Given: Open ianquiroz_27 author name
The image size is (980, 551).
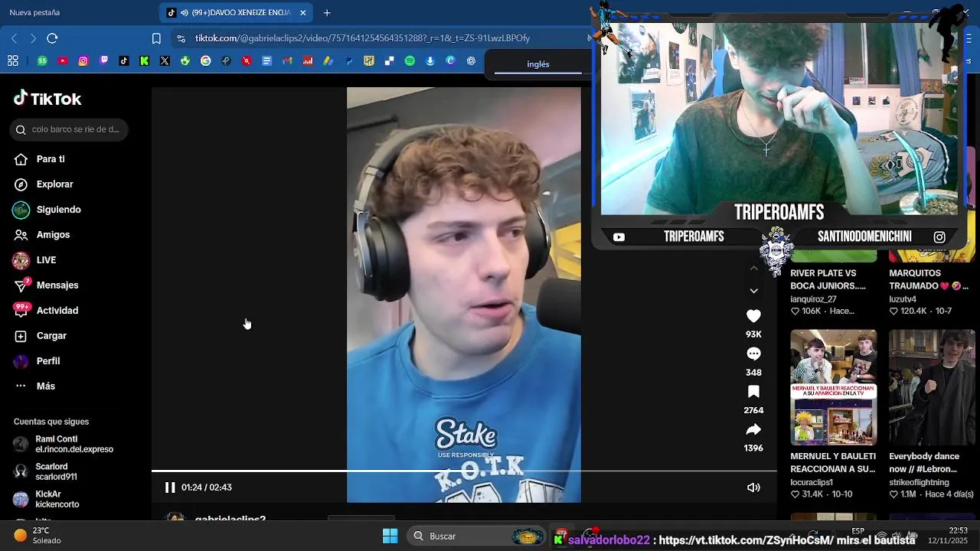Looking at the screenshot, I should tap(813, 299).
